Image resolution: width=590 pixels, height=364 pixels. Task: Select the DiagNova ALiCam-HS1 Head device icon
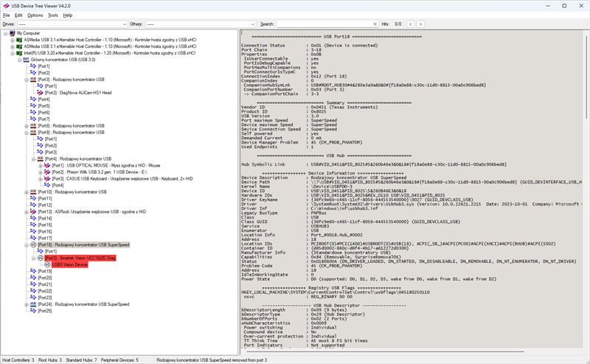pos(41,93)
